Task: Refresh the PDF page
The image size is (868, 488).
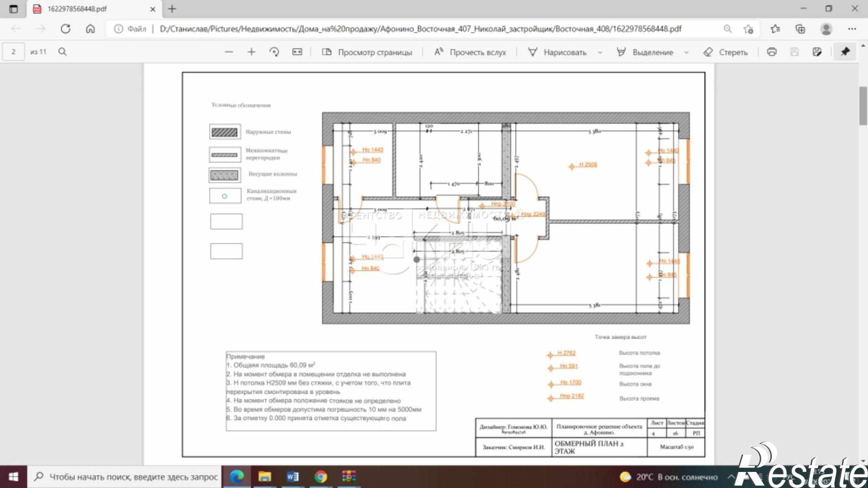Action: (66, 29)
